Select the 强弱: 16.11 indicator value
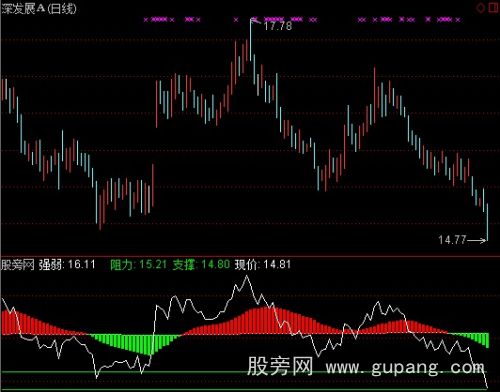Screen dimensions: 500x392 pos(67,265)
